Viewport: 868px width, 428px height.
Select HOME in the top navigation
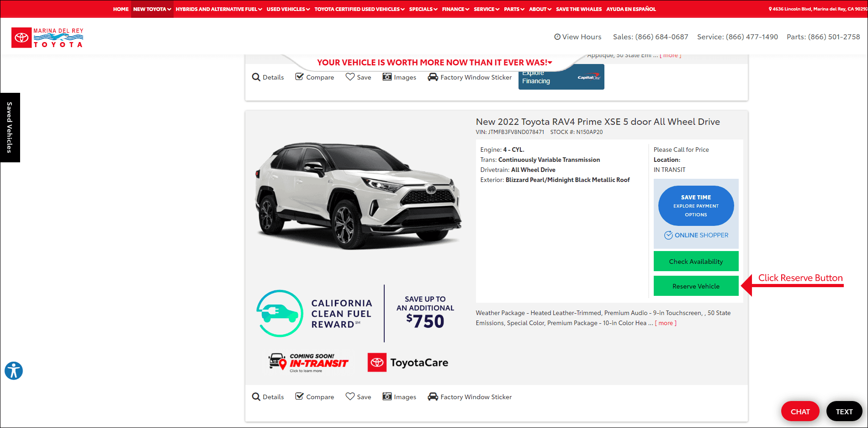121,9
